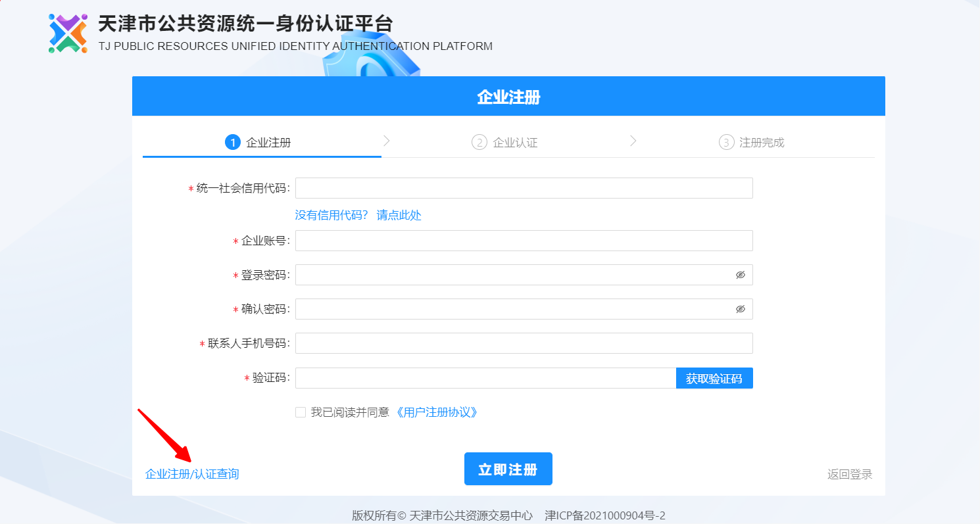Check the 我已阅读并同意 agreement checkbox
980x524 pixels.
pyautogui.click(x=300, y=412)
